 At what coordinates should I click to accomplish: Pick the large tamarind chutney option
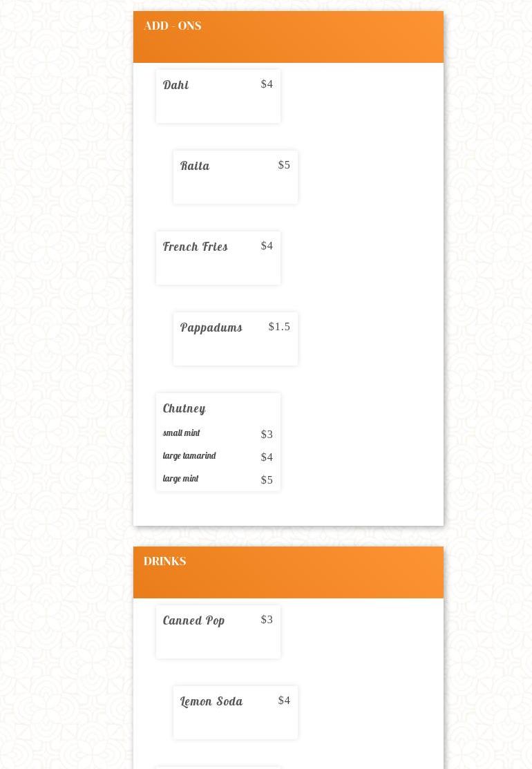point(189,456)
